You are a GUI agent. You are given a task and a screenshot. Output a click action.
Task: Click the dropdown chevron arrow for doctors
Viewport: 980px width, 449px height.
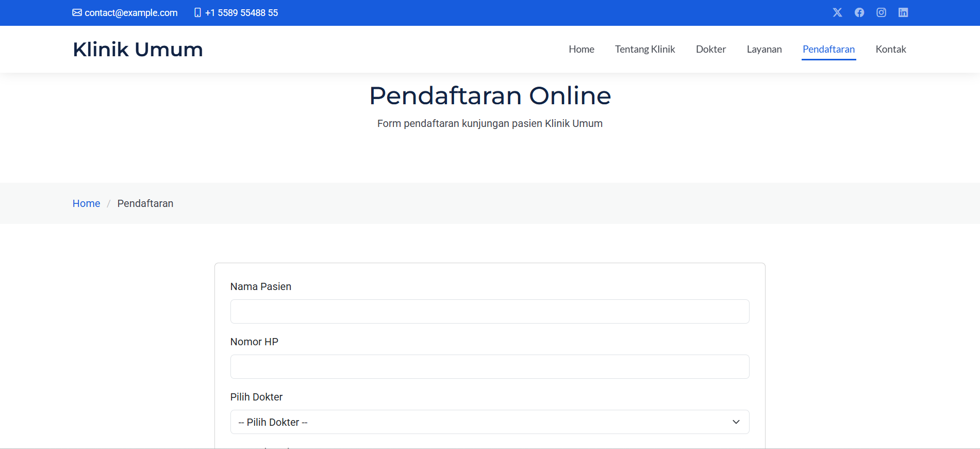coord(736,422)
